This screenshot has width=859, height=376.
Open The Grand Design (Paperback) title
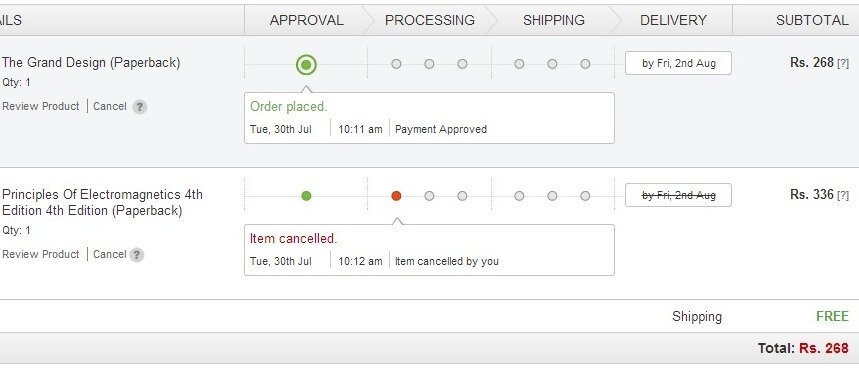91,62
